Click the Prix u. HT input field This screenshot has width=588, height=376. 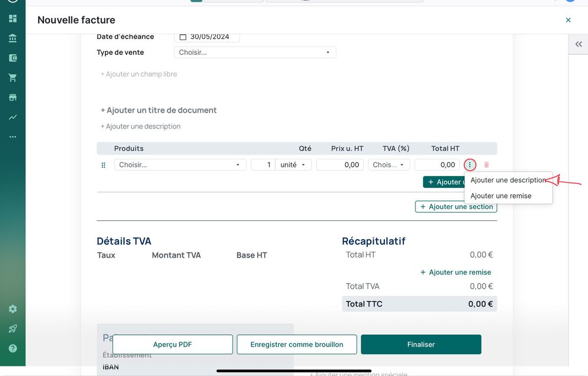coord(340,165)
